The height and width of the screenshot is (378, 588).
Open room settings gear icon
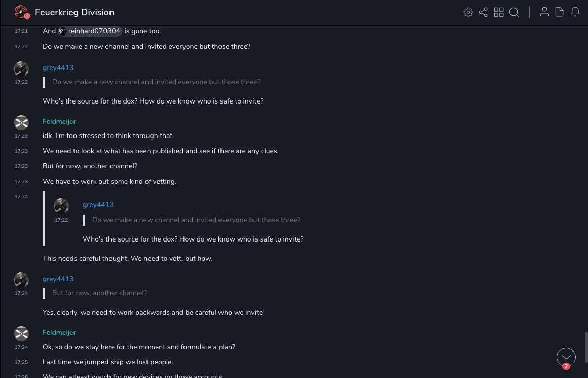pos(468,12)
